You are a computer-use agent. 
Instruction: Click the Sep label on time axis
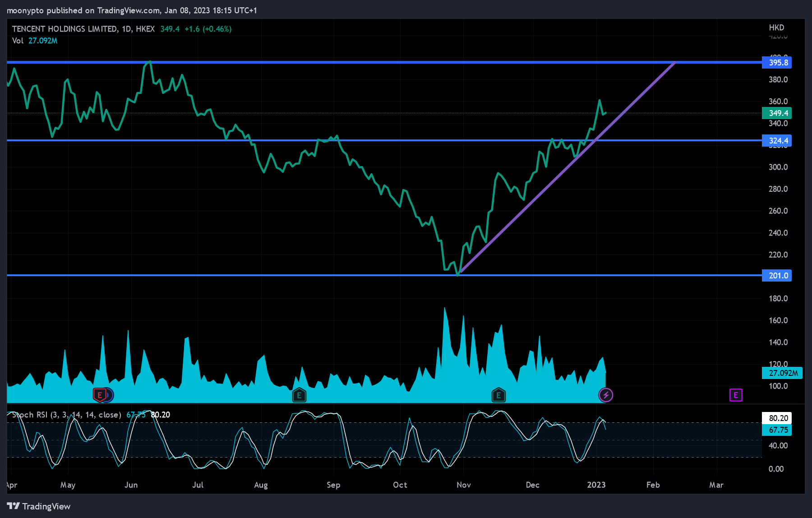click(333, 485)
